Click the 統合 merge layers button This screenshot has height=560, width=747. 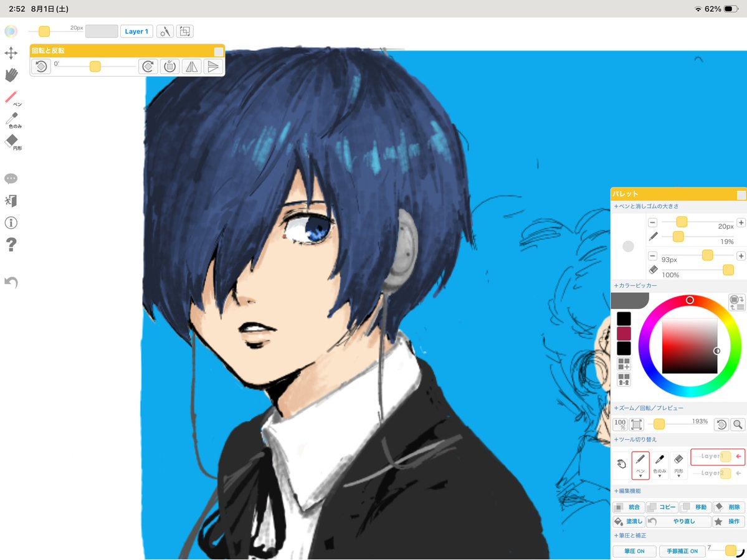[x=629, y=507]
